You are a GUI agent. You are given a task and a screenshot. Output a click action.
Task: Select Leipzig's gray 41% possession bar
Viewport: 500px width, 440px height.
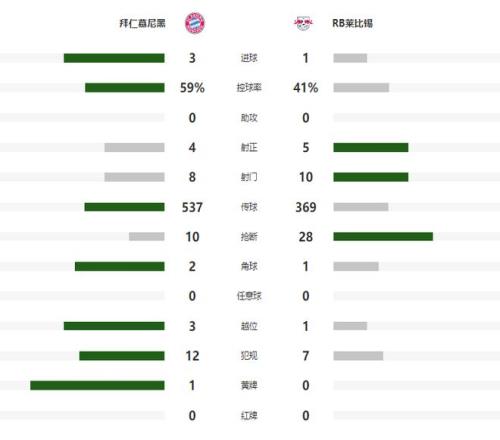pyautogui.click(x=361, y=88)
